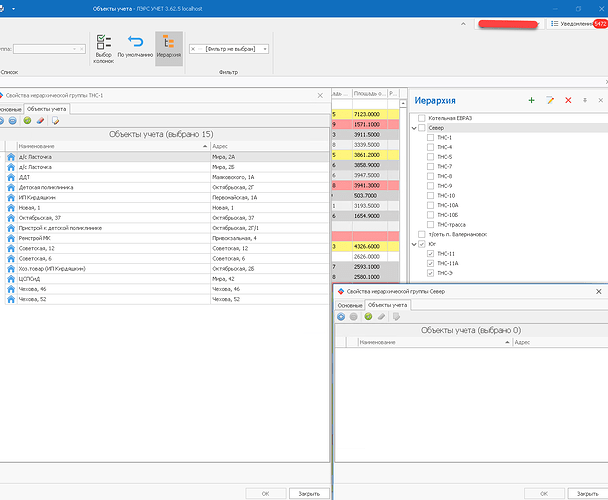Click the pencil edit icon in Иерархия panel
This screenshot has width=608, height=500.
tap(550, 100)
